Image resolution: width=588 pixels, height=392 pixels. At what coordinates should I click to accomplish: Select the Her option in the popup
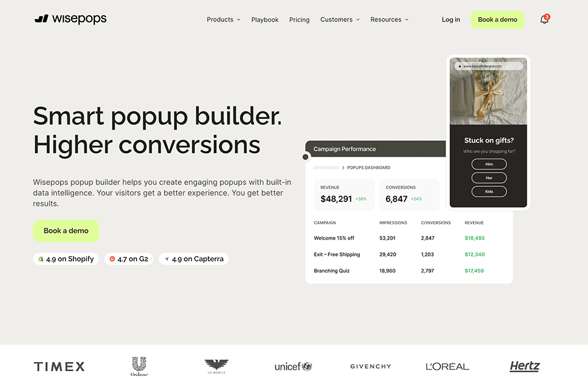pos(489,178)
